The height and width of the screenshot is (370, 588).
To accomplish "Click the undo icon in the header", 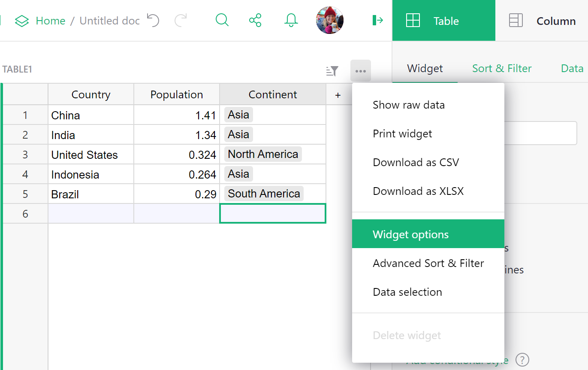I will [x=153, y=20].
